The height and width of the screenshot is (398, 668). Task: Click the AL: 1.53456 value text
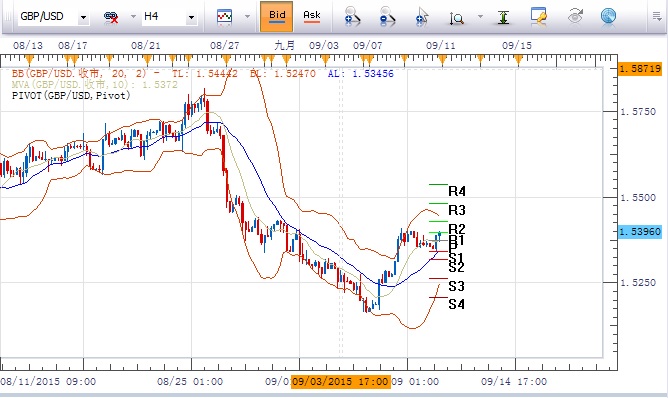point(360,73)
